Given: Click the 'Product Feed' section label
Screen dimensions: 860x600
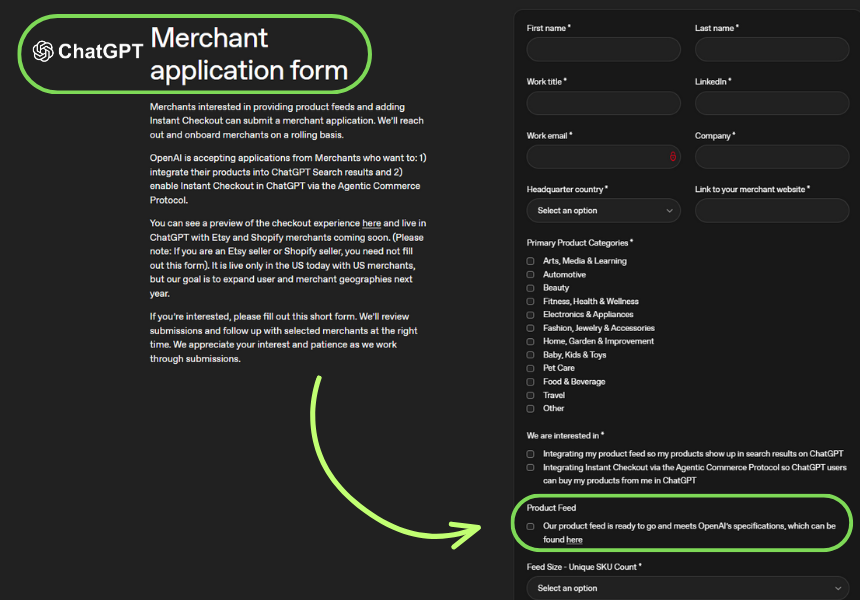Looking at the screenshot, I should pos(551,508).
